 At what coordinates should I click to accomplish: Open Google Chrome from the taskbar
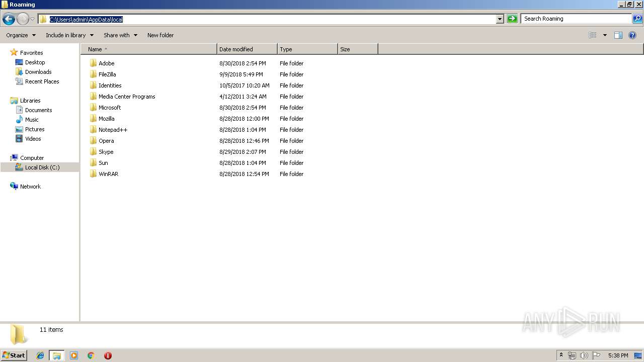[x=91, y=355]
